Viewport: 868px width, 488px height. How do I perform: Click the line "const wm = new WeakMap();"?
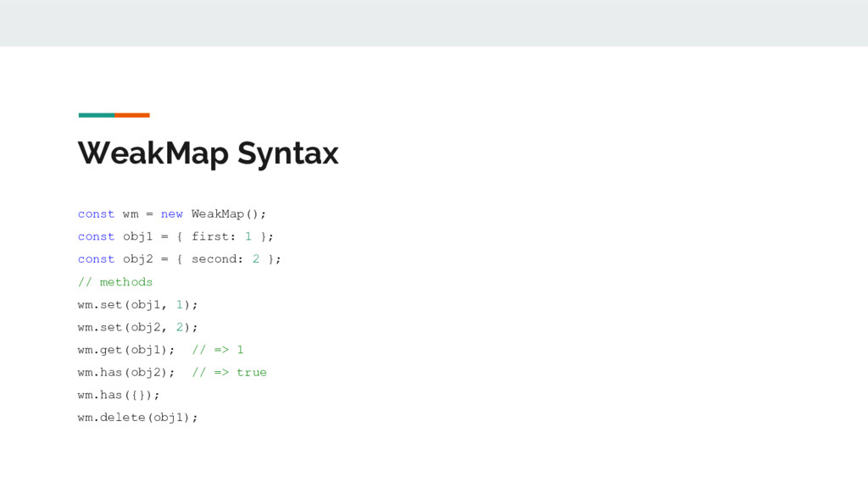pyautogui.click(x=172, y=214)
